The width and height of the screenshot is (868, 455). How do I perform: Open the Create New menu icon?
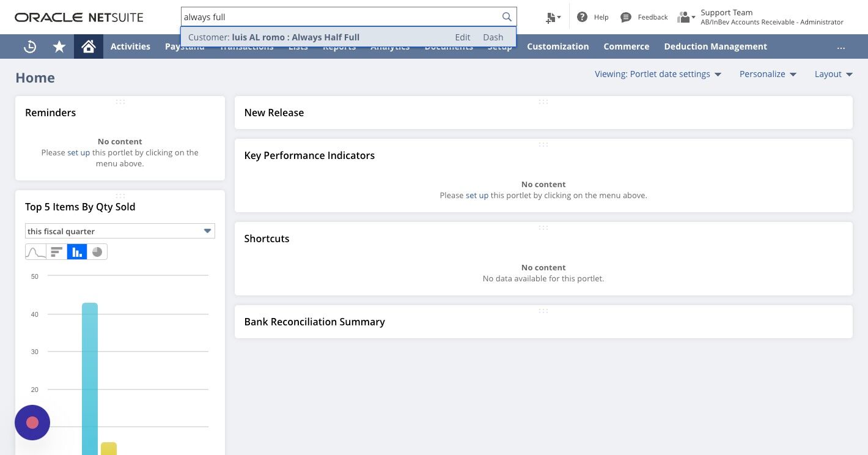pyautogui.click(x=553, y=17)
